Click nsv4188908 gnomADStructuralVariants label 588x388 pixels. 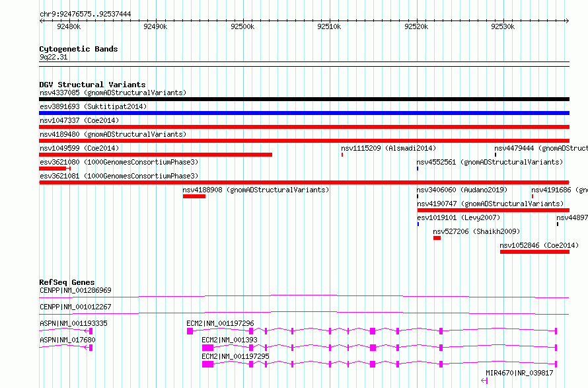[x=256, y=190]
